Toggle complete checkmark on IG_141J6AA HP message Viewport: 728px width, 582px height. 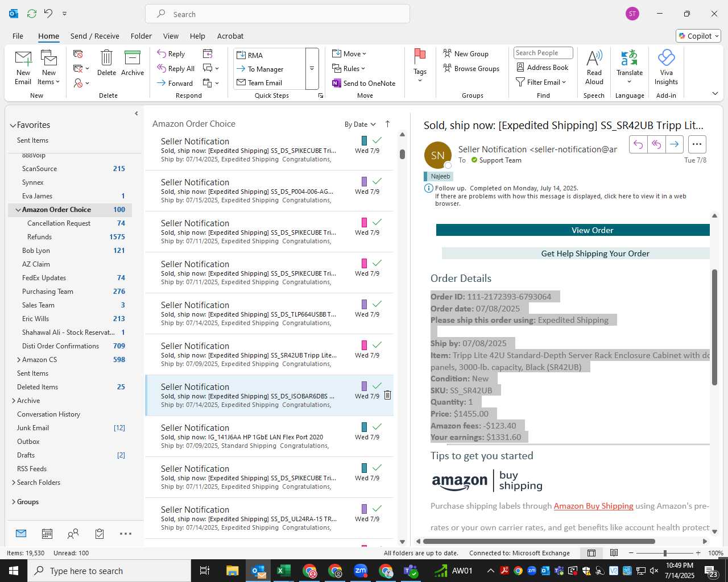[x=377, y=426]
